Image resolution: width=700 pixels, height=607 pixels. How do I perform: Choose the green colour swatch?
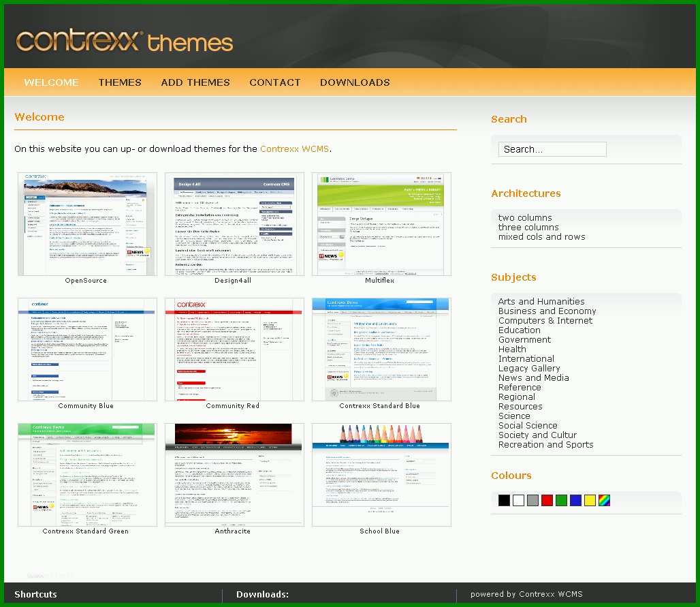click(x=561, y=500)
